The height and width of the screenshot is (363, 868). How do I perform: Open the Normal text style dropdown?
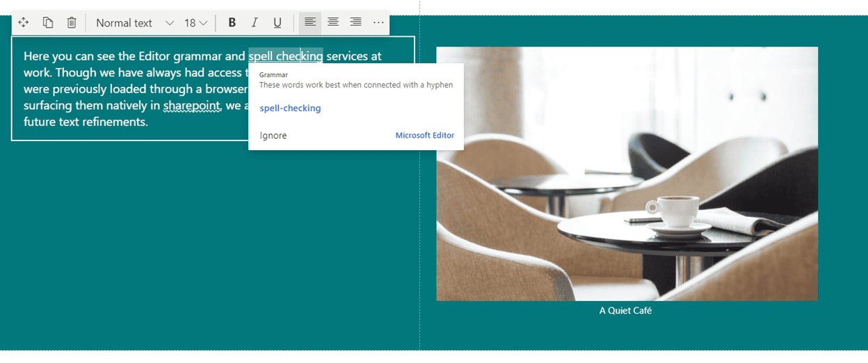[134, 23]
